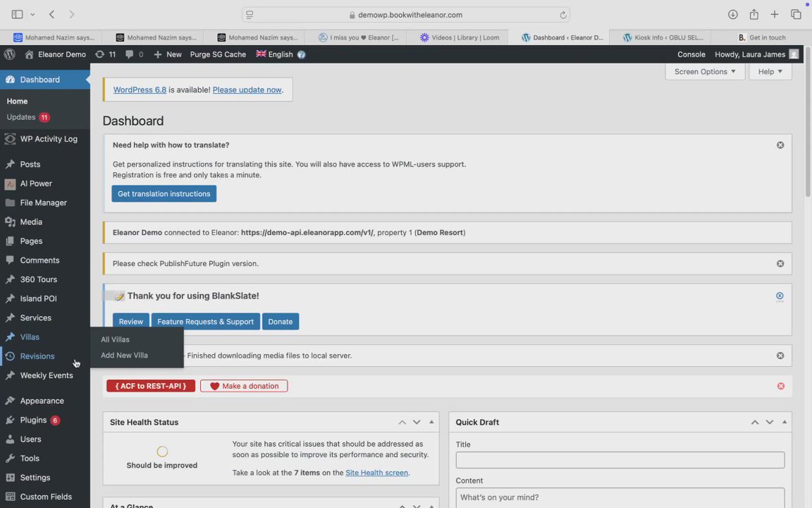
Task: Open Updates submenu with 11 badge
Action: [x=28, y=117]
